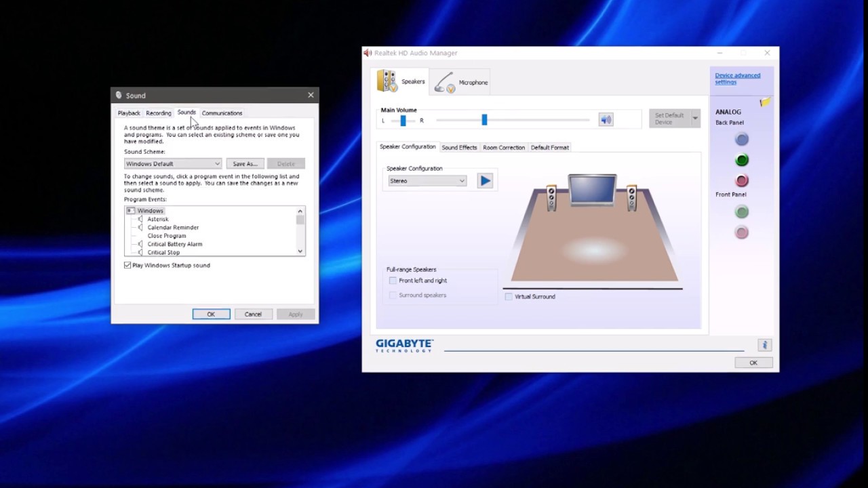Mute the main volume with speaker button
Screen dimensions: 868x488
pyautogui.click(x=606, y=120)
